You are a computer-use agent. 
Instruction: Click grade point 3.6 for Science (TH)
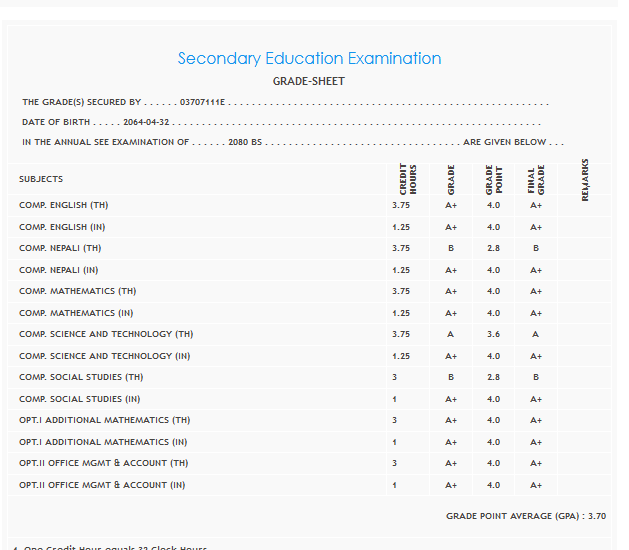[x=493, y=335]
